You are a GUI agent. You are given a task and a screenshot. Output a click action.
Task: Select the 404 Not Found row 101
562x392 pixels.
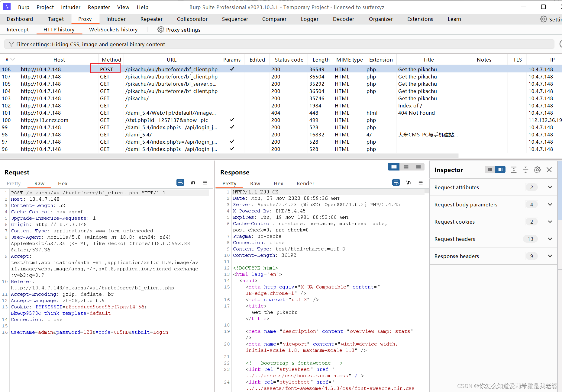[281, 113]
